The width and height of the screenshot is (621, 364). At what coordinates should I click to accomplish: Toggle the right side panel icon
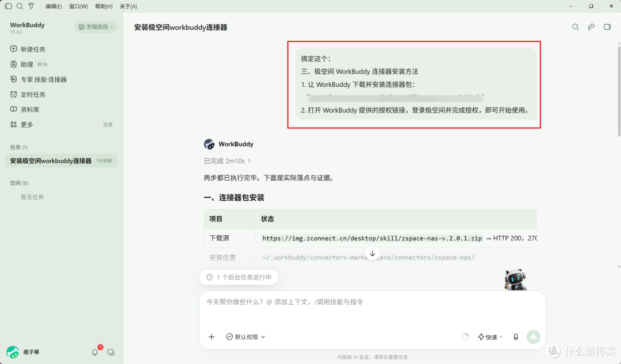point(607,27)
